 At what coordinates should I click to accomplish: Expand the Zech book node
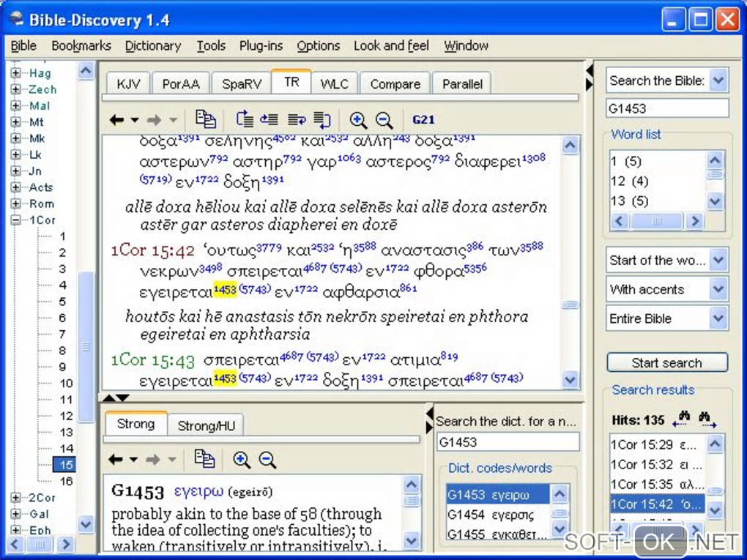pos(15,89)
